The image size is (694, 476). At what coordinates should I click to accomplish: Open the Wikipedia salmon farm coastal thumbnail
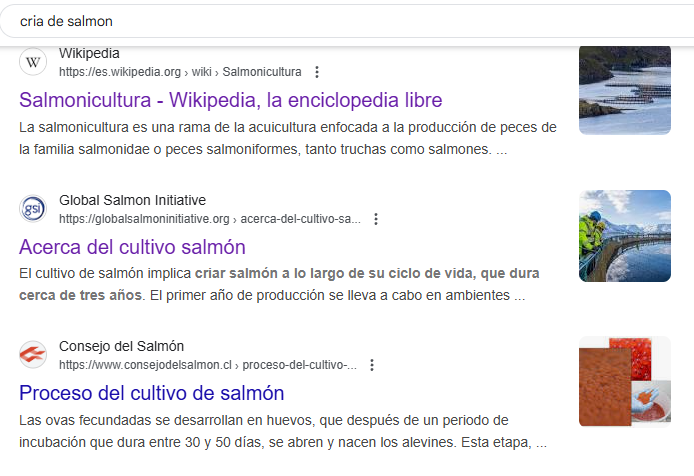click(625, 90)
